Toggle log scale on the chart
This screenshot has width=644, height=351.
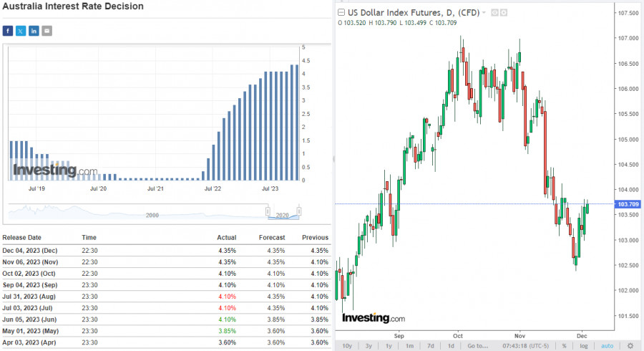(584, 346)
